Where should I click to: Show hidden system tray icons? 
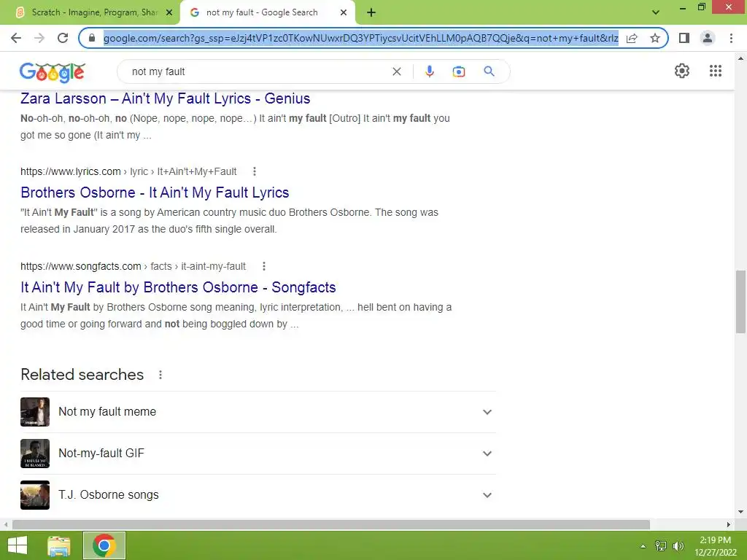643,546
